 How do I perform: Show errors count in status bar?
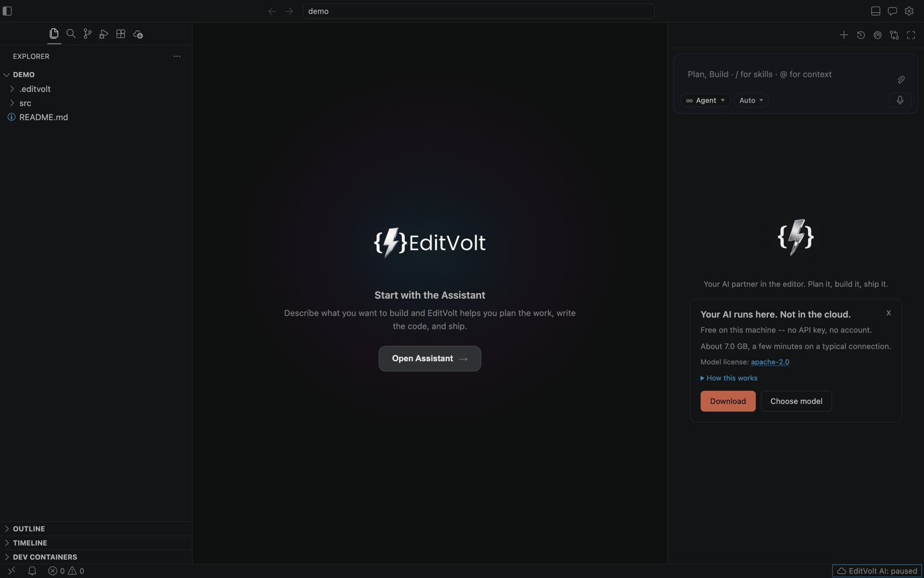click(x=57, y=570)
